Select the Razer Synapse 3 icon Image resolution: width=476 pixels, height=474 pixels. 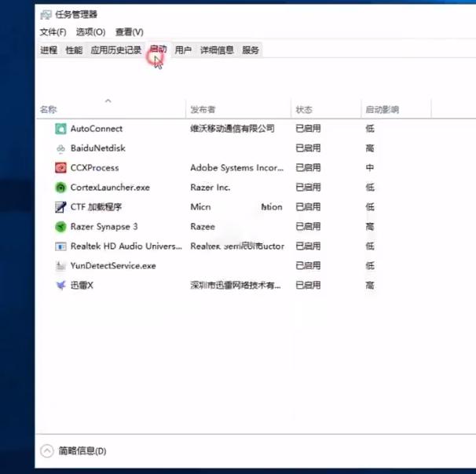click(x=60, y=227)
